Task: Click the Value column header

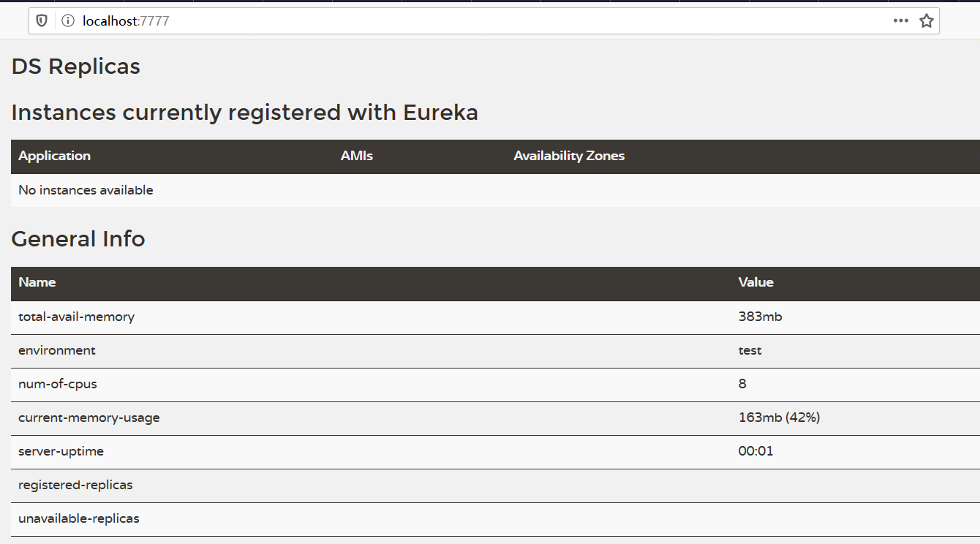Action: [755, 282]
